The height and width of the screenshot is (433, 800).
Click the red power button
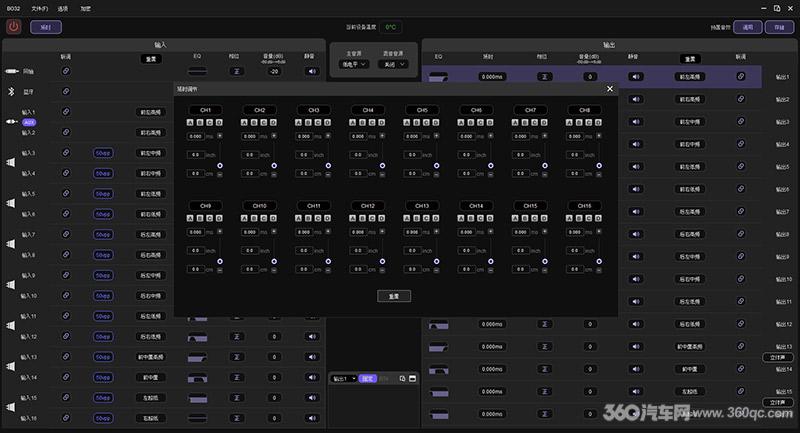[13, 27]
